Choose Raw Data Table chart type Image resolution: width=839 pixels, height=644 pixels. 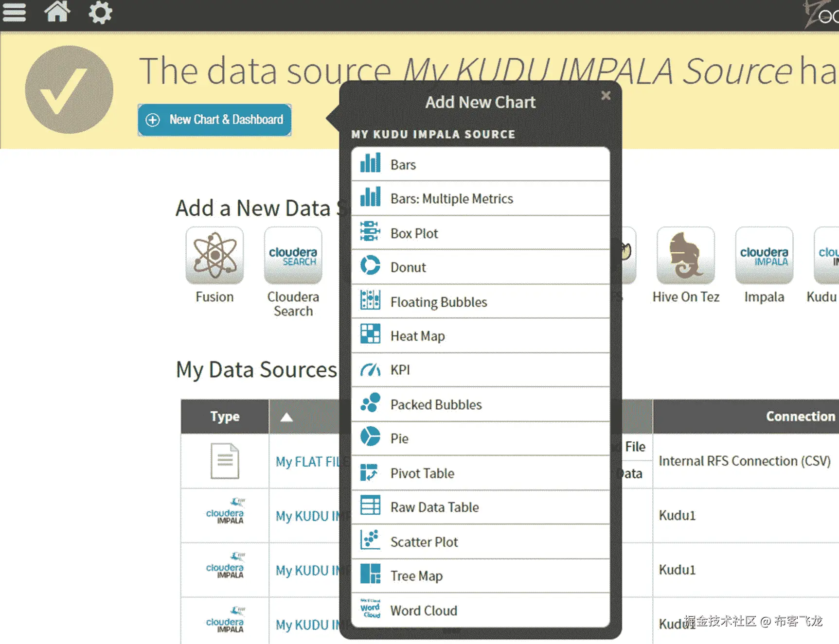point(481,507)
